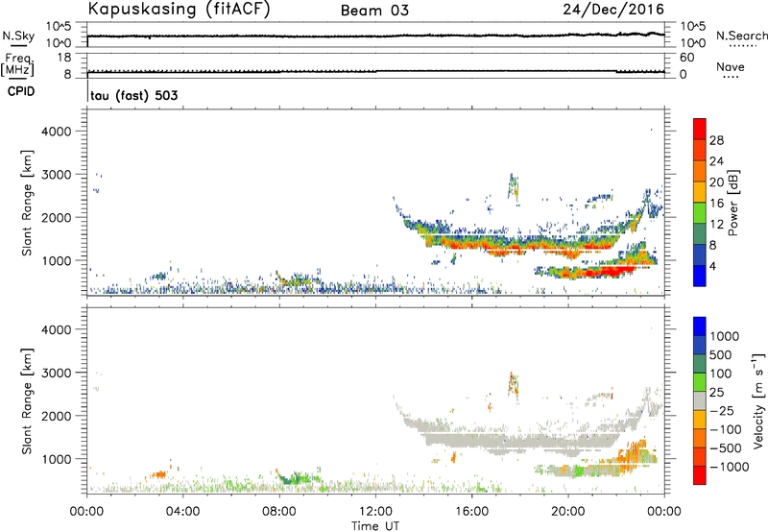Click the '28' power scale value

coord(716,140)
